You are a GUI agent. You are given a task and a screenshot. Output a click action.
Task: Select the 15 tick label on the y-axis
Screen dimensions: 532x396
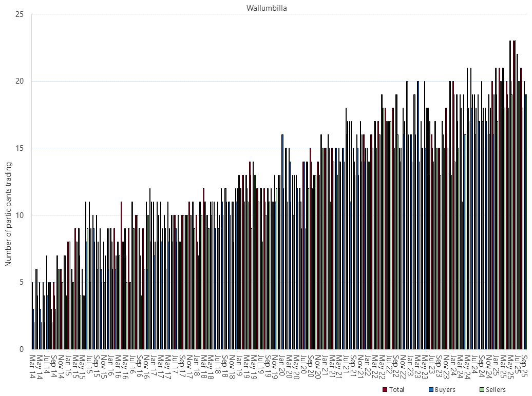point(20,148)
